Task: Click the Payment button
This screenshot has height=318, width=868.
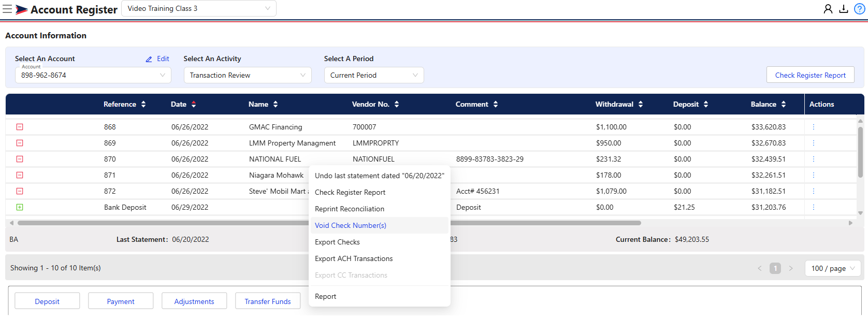Action: pos(121,301)
